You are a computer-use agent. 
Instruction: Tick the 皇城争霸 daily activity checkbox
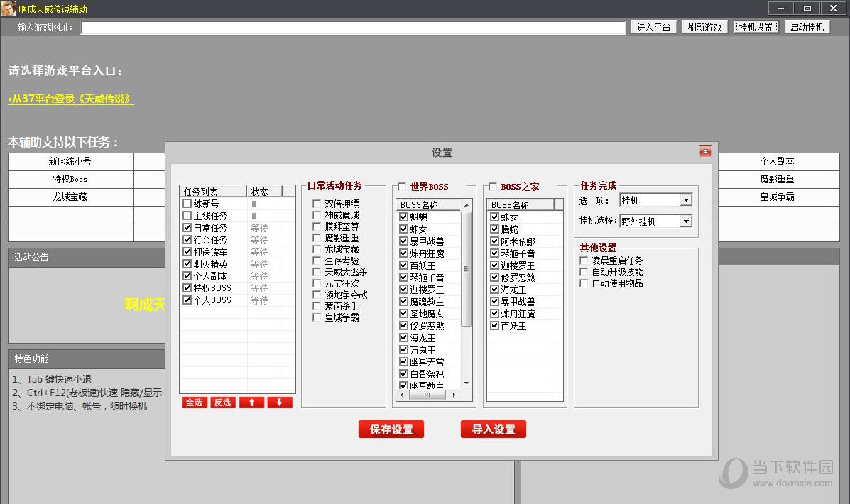(x=317, y=317)
